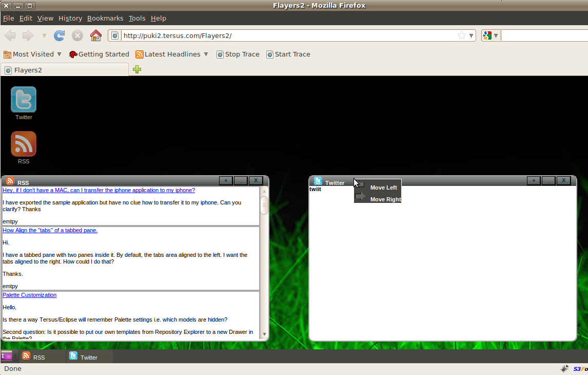Select Move Right from context menu

[385, 199]
